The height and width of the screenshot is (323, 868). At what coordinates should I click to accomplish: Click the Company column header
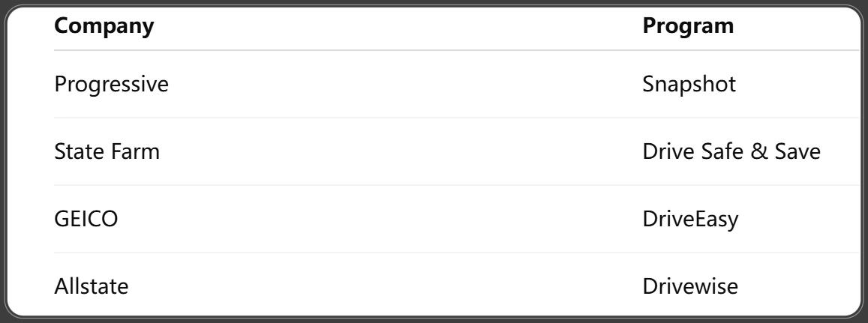click(x=104, y=25)
